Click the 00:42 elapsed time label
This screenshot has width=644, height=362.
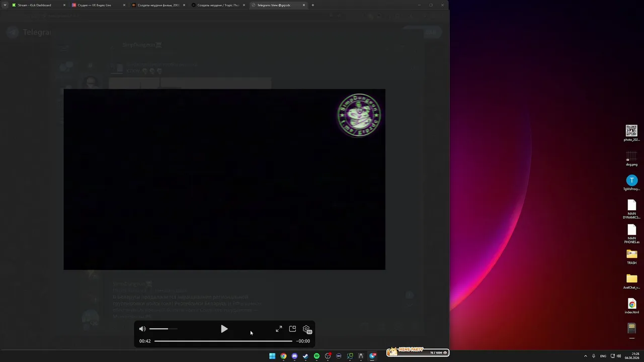pyautogui.click(x=145, y=341)
